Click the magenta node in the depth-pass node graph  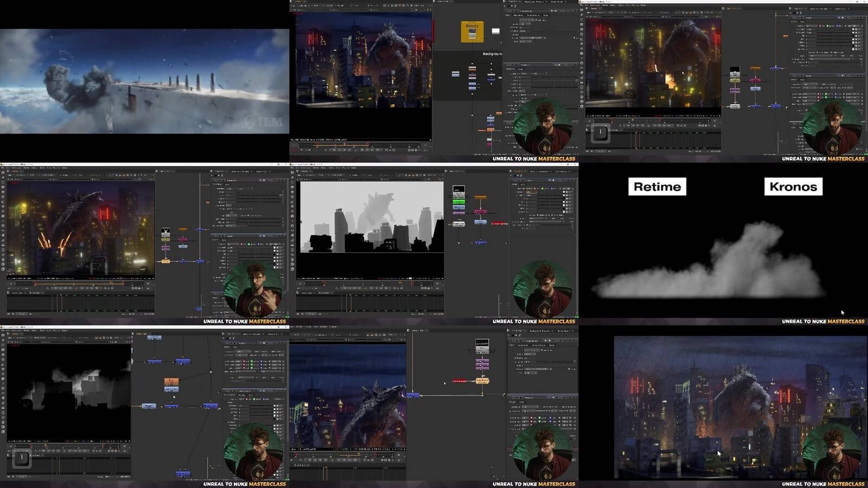click(480, 212)
